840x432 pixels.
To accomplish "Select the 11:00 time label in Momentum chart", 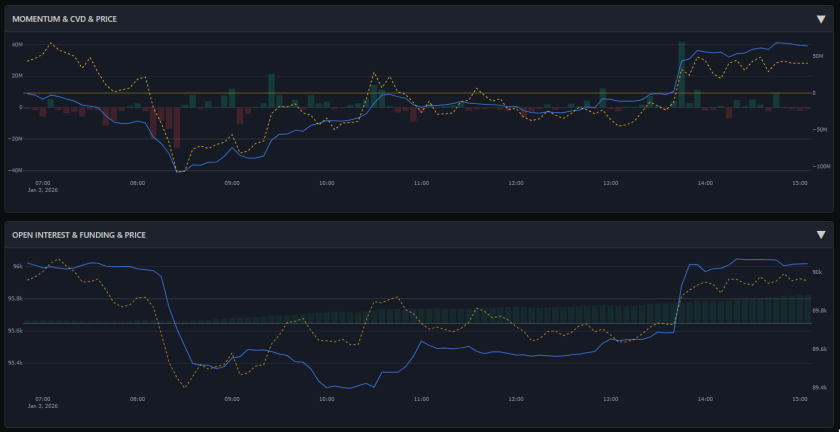I will [x=421, y=183].
